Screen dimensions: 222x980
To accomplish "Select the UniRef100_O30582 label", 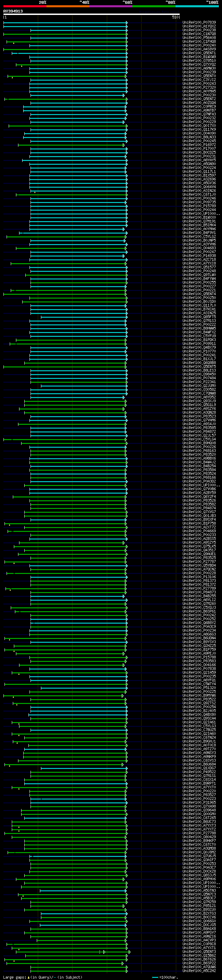I will pyautogui.click(x=199, y=389).
